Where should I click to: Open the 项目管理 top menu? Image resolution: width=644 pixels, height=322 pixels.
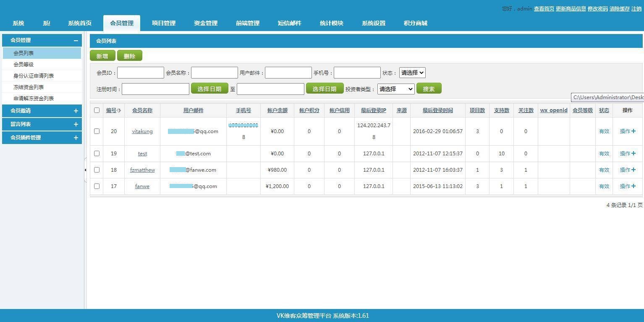pyautogui.click(x=164, y=23)
